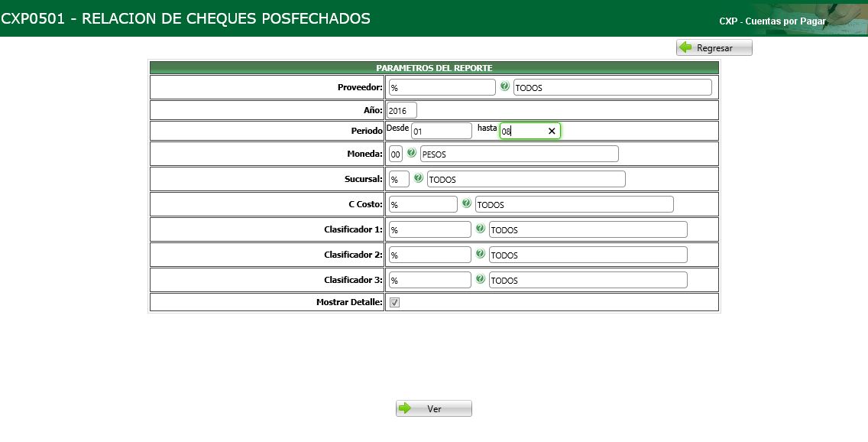
Task: Click the green arrow icon on the Ver button
Action: pyautogui.click(x=405, y=408)
